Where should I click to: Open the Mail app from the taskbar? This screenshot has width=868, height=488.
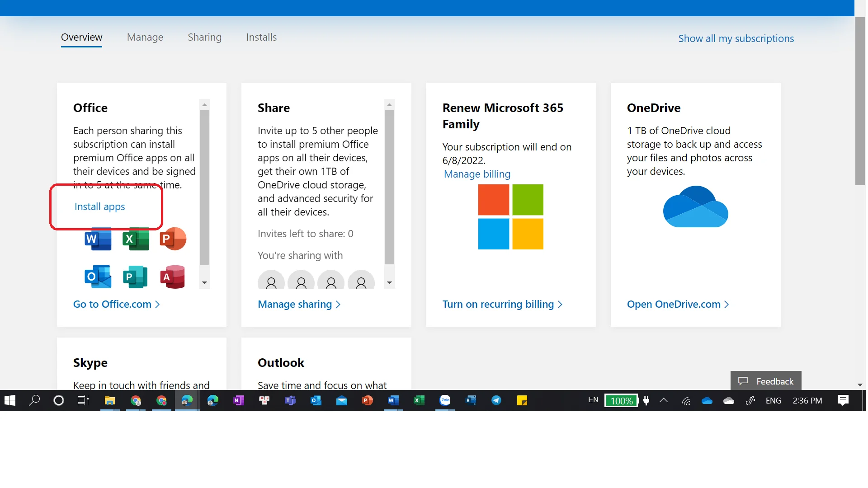(342, 401)
